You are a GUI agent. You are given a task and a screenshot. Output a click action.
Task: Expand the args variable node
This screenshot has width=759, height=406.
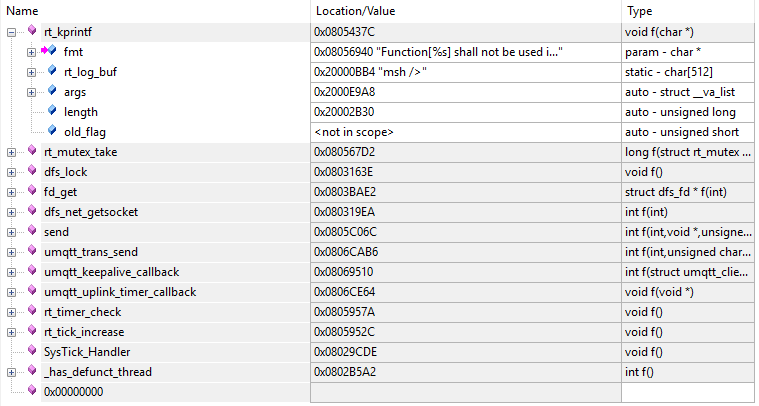(x=31, y=92)
